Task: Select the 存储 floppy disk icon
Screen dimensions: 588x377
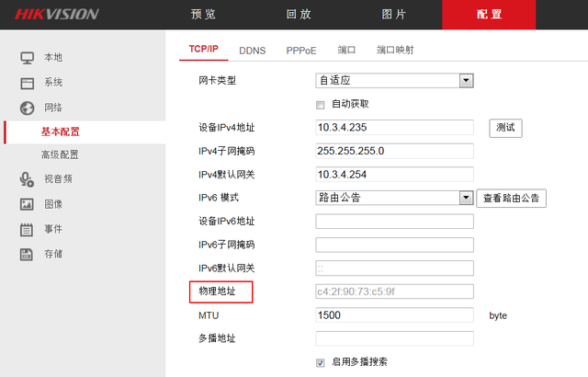Action: pyautogui.click(x=27, y=255)
